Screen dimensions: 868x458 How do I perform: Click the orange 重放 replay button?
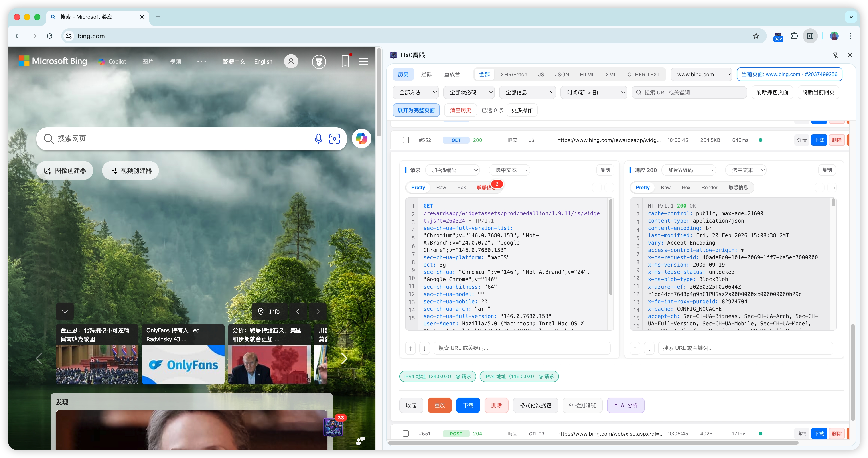point(439,405)
